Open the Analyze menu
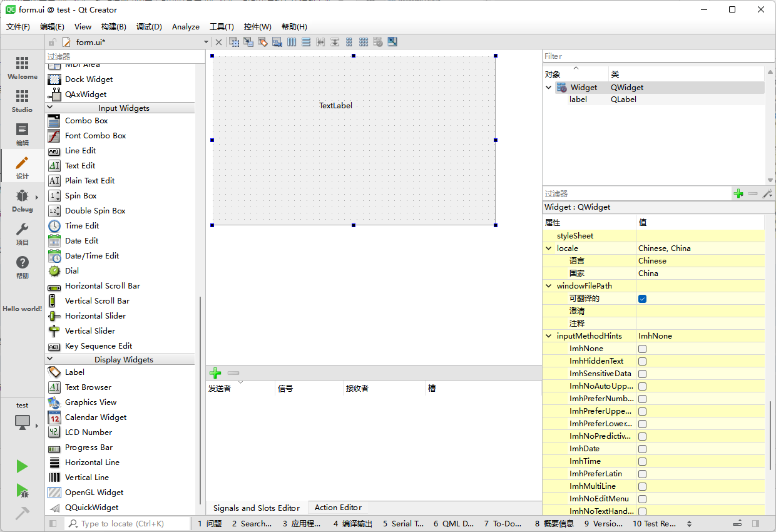 185,27
